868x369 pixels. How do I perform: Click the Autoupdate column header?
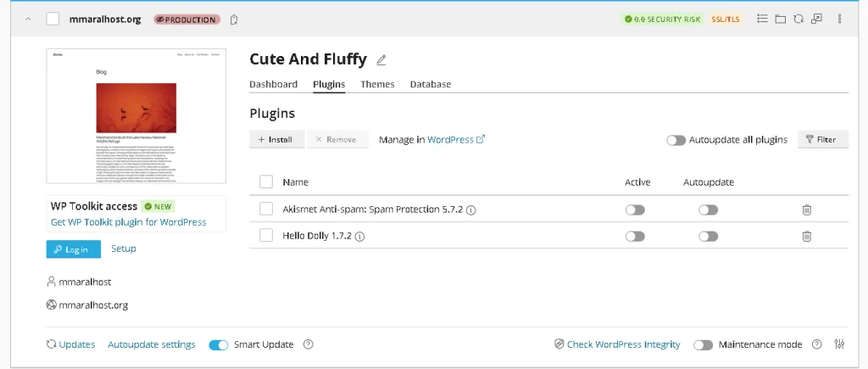pyautogui.click(x=709, y=182)
